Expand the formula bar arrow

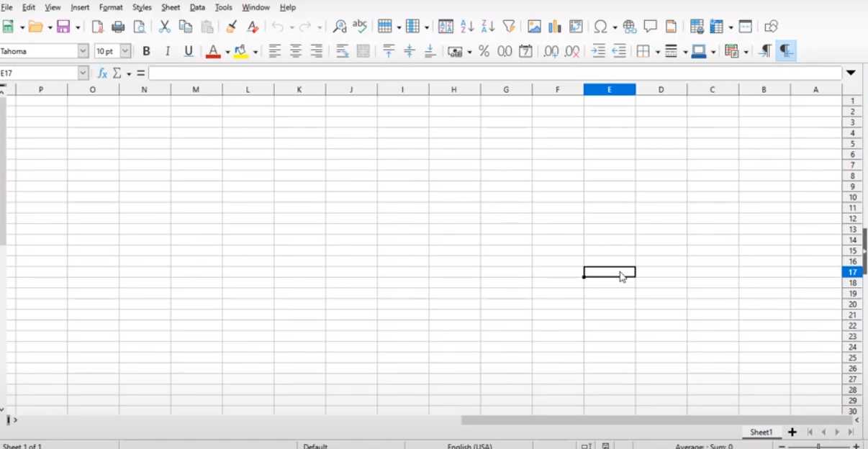pos(851,73)
